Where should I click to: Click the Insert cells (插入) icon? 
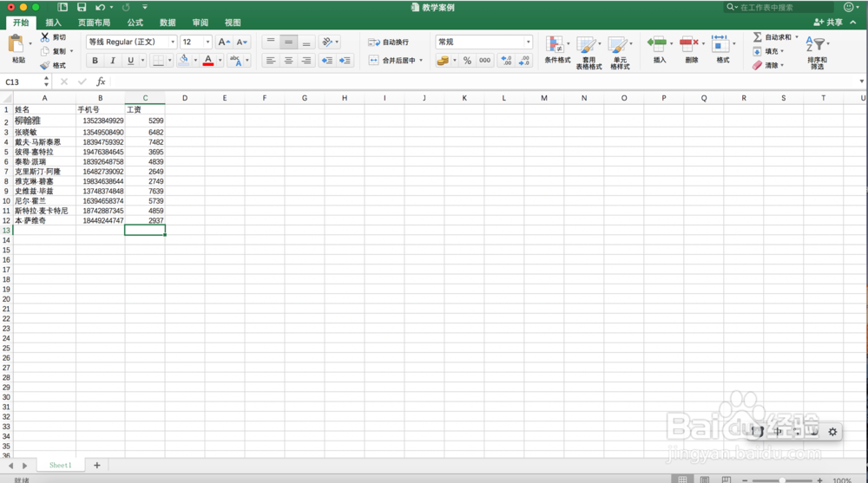click(x=657, y=43)
